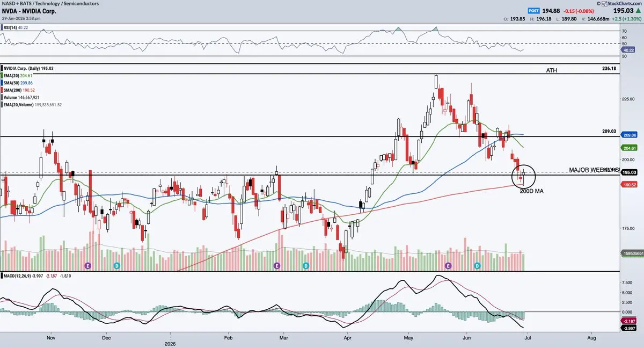Viewport: 644px width, 348px height.
Task: Click the 200D MA annotation label
Action: coord(532,191)
